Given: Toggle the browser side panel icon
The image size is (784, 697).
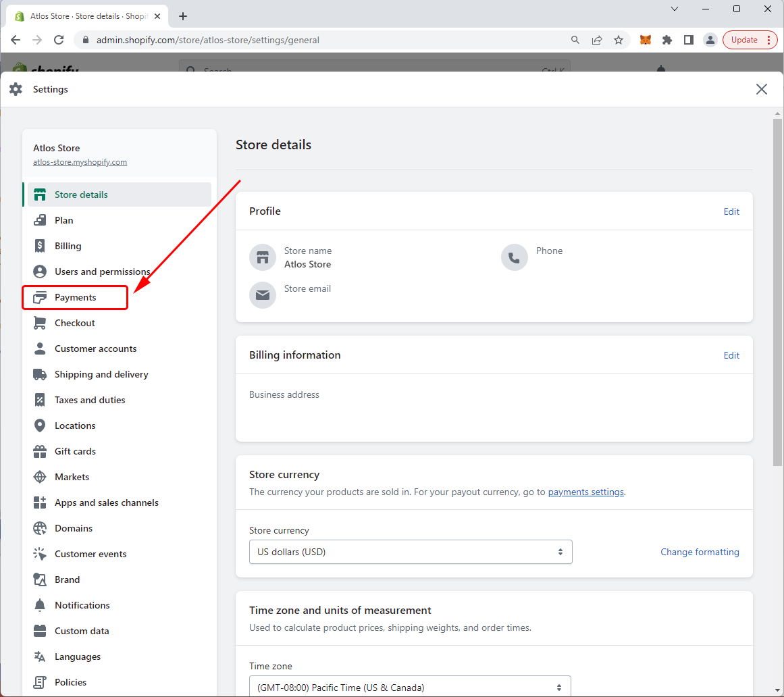Looking at the screenshot, I should tap(689, 40).
